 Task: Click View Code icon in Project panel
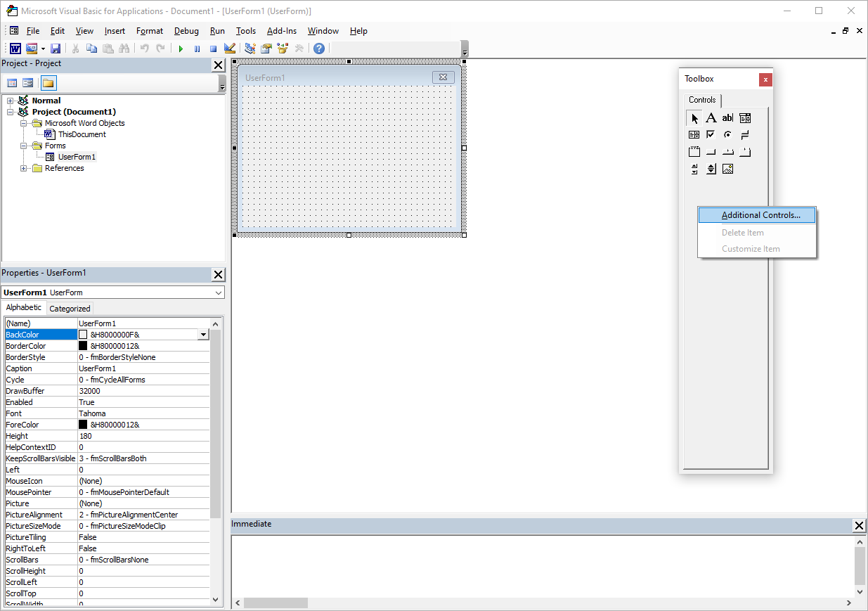[x=12, y=83]
